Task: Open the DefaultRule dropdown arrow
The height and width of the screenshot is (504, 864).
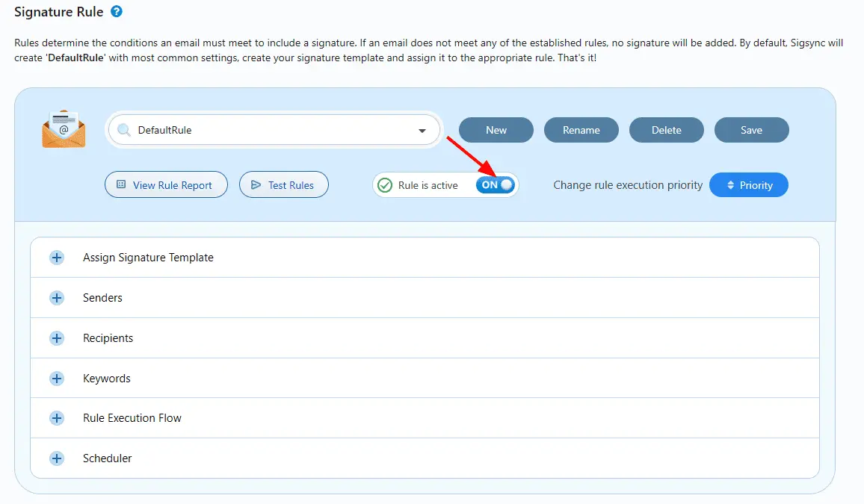Action: coord(422,131)
